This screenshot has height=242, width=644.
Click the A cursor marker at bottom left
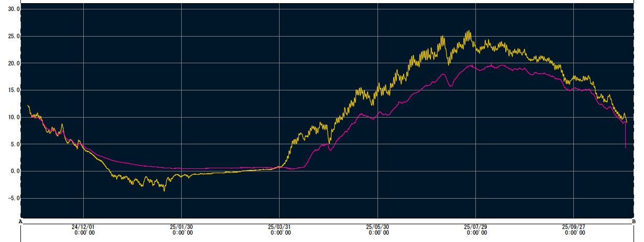(20, 222)
